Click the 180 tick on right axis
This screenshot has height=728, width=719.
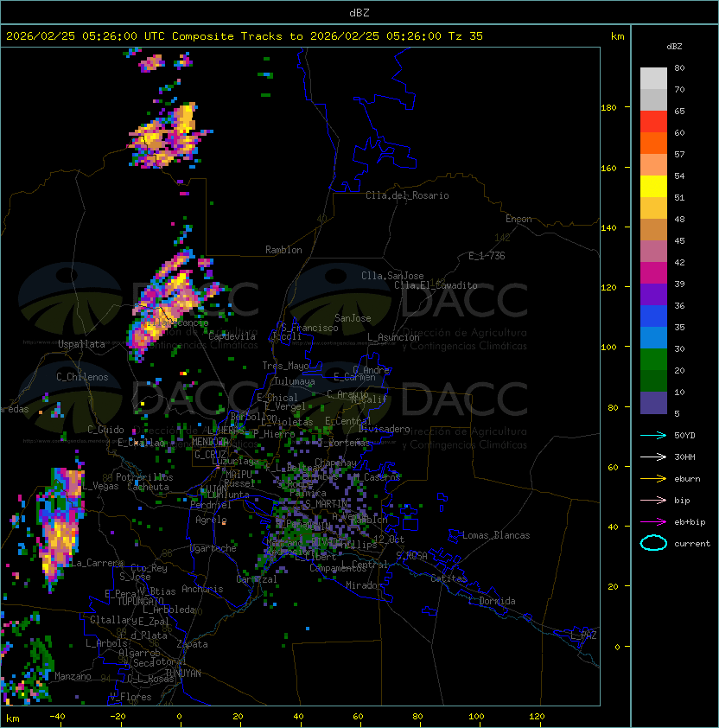609,108
